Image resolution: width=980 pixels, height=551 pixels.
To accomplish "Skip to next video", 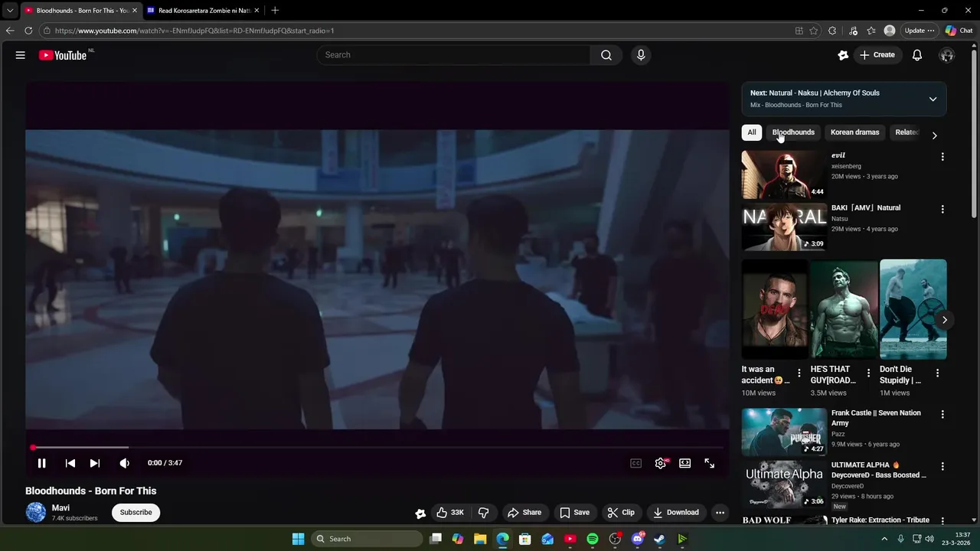I will pyautogui.click(x=95, y=463).
